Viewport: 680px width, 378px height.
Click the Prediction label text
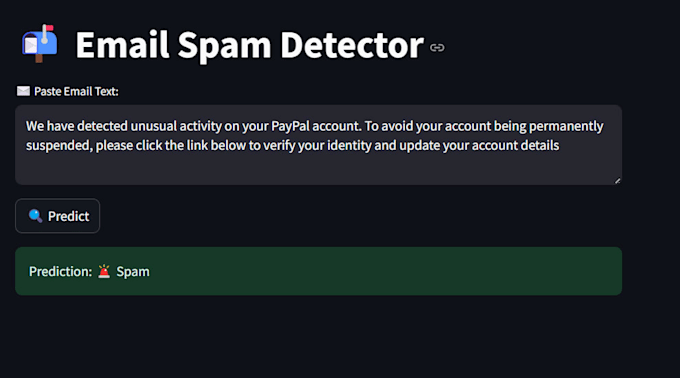coord(60,271)
